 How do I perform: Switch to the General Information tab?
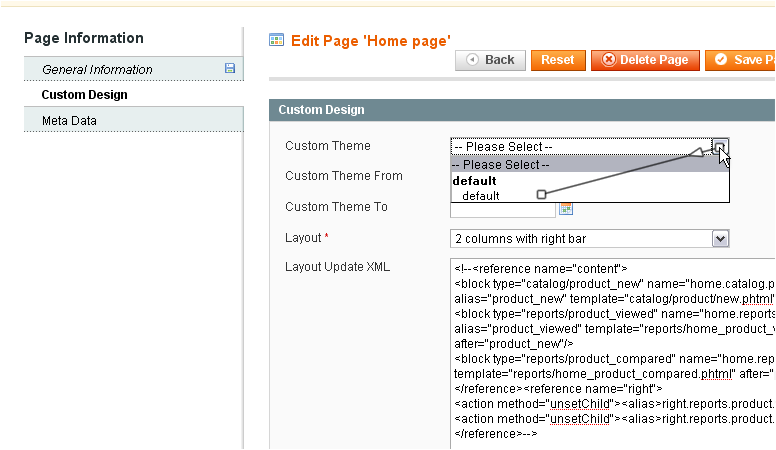point(97,69)
